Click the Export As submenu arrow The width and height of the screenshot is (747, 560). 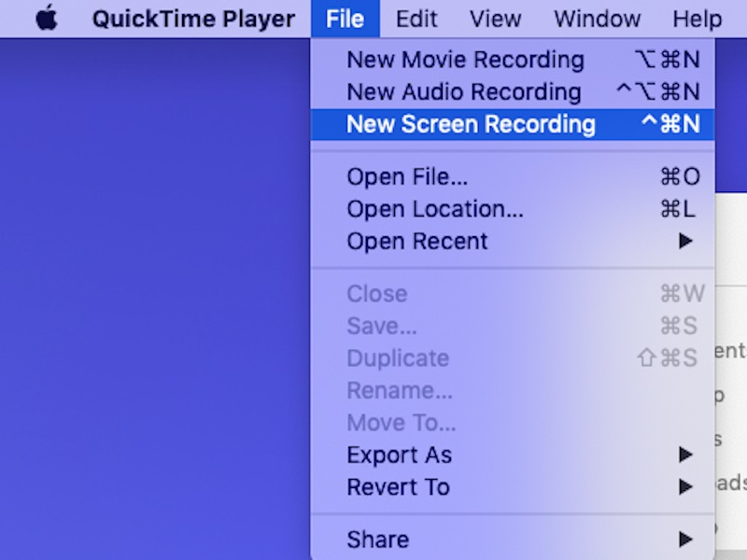686,455
